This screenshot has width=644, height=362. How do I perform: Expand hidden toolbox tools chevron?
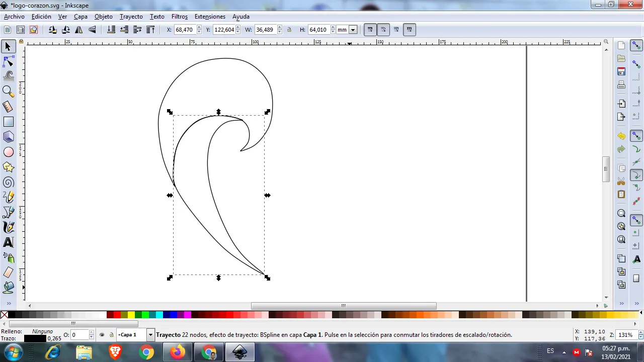pos(9,304)
